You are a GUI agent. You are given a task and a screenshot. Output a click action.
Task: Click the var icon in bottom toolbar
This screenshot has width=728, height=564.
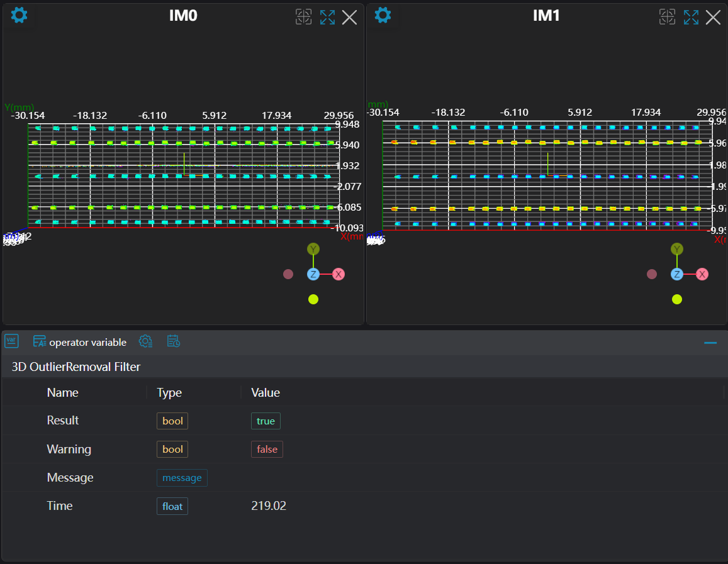tap(11, 341)
